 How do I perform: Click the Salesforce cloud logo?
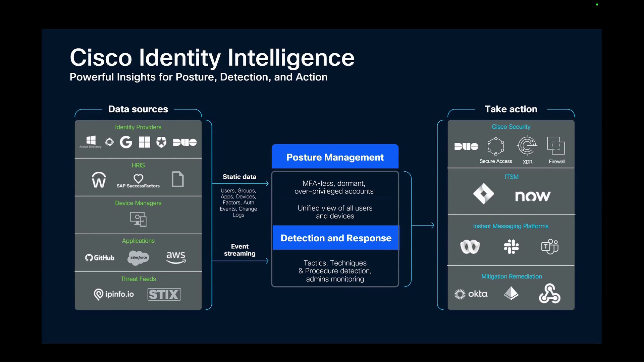pyautogui.click(x=138, y=258)
